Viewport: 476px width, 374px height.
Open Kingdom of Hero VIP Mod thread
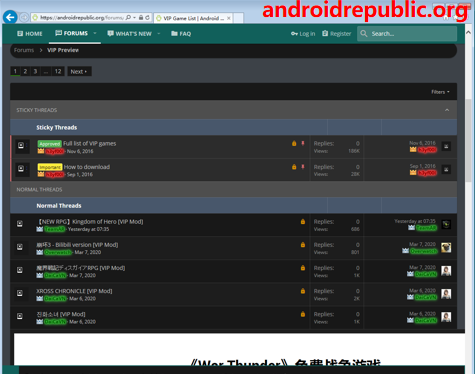[x=90, y=222]
